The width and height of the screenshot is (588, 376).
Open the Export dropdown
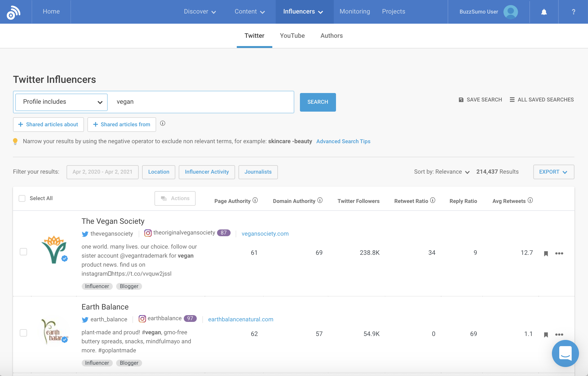[x=553, y=172]
